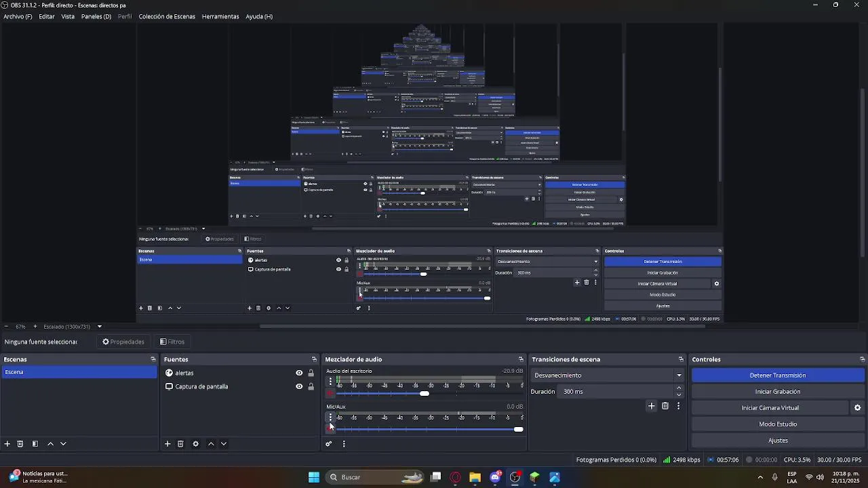This screenshot has height=488, width=868.
Task: Move source up in Fuentes list
Action: (211, 444)
